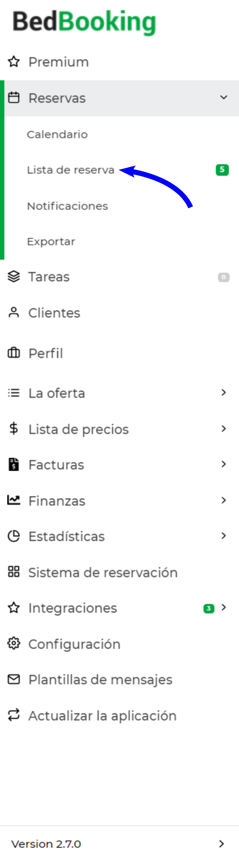Screen dimensions: 239x868
Task: Click the Finanzas chart icon
Action: click(x=14, y=500)
